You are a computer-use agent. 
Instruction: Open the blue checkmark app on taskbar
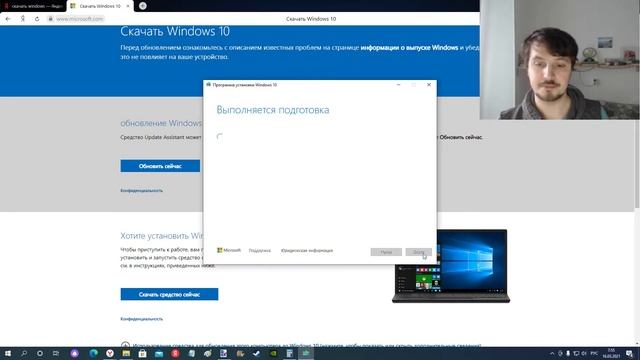(256, 353)
